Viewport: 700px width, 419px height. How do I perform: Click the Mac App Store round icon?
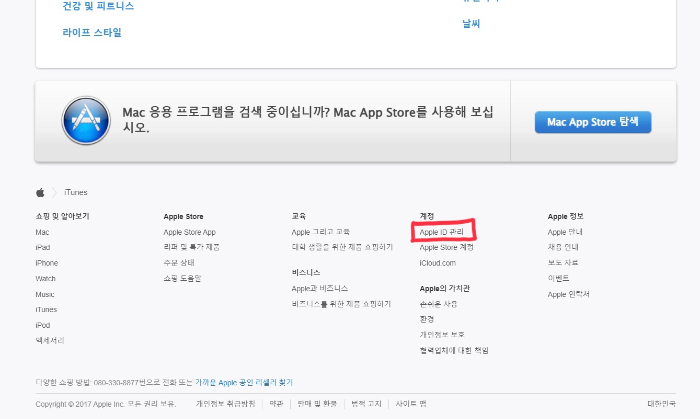coord(86,120)
